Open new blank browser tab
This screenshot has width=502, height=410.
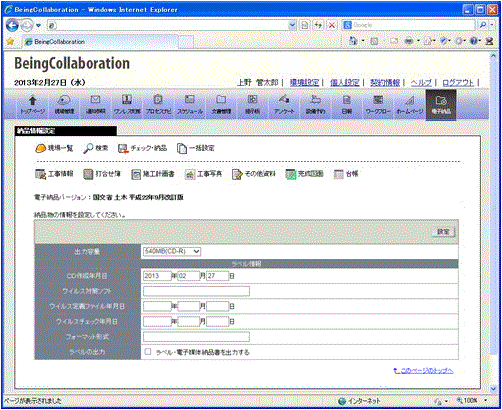point(186,42)
